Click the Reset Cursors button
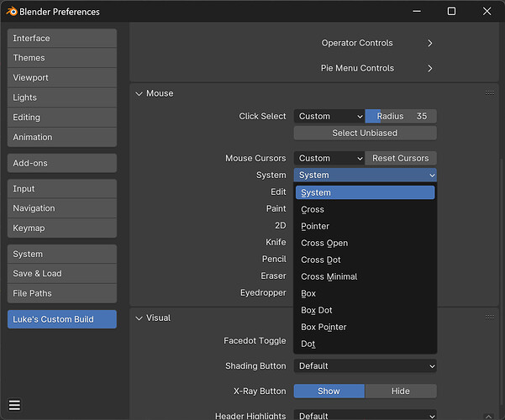This screenshot has height=420, width=505. pos(401,158)
